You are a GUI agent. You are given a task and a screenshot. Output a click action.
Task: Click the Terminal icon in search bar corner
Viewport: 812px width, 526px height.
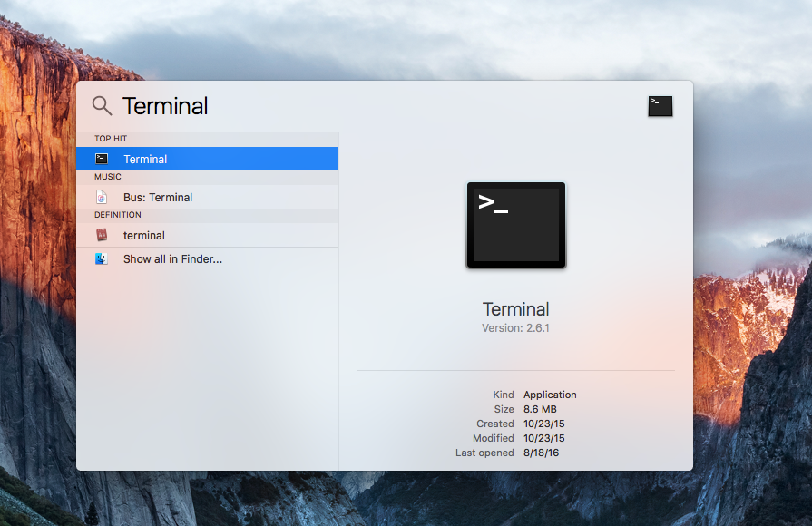pos(660,106)
